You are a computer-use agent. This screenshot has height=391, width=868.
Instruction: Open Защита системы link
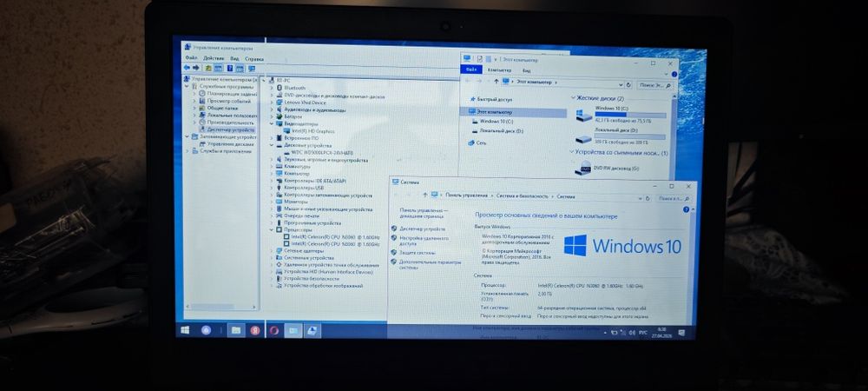click(x=418, y=253)
